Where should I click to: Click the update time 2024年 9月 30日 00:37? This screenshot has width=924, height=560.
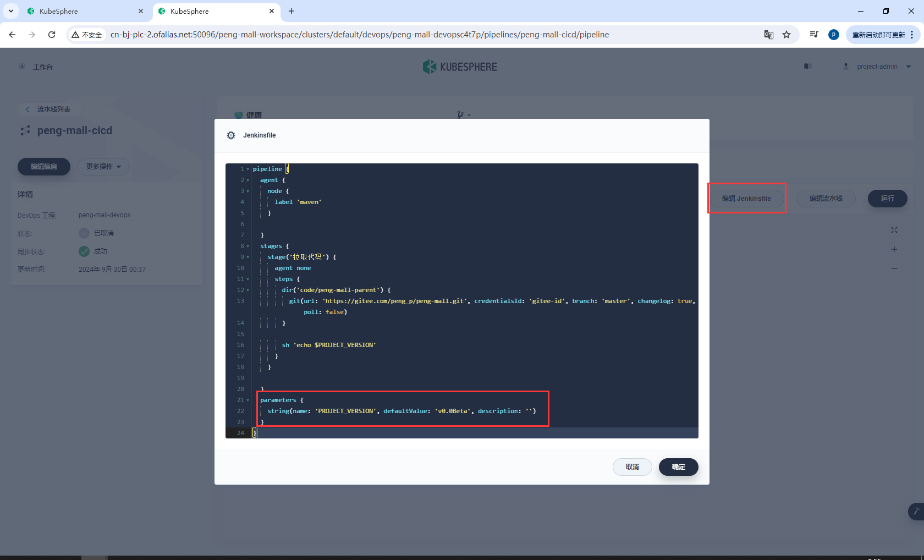(x=112, y=270)
